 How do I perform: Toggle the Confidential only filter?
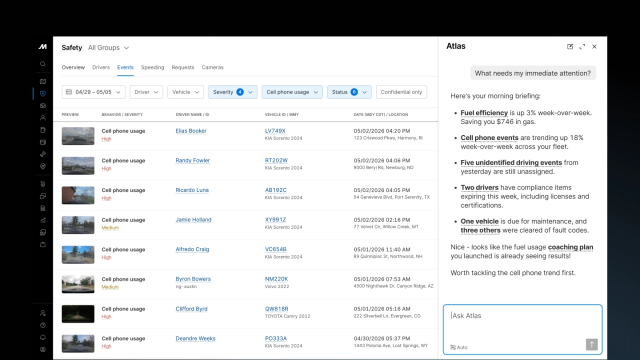[x=401, y=92]
